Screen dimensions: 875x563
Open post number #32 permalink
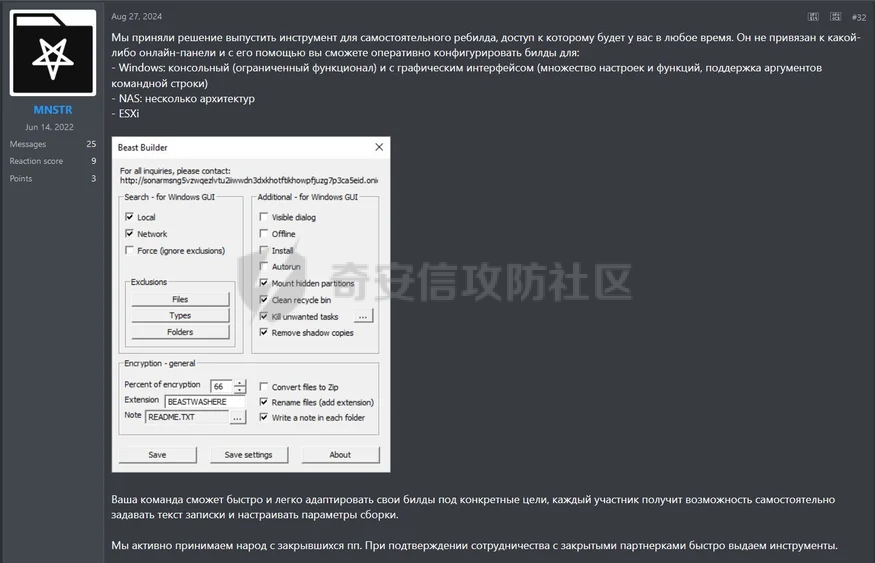(x=859, y=18)
